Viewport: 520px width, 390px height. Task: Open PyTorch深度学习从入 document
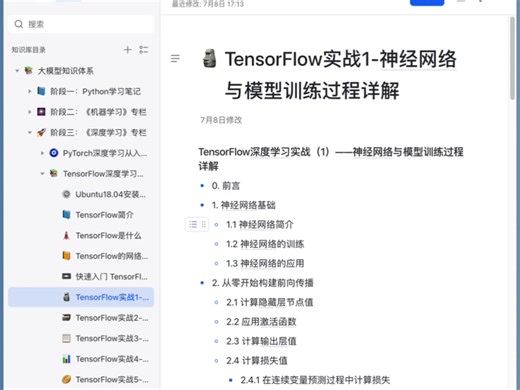click(105, 153)
